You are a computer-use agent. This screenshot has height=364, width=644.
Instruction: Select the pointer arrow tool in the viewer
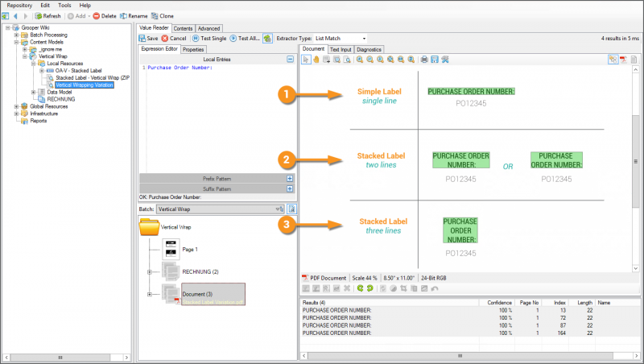tap(306, 60)
